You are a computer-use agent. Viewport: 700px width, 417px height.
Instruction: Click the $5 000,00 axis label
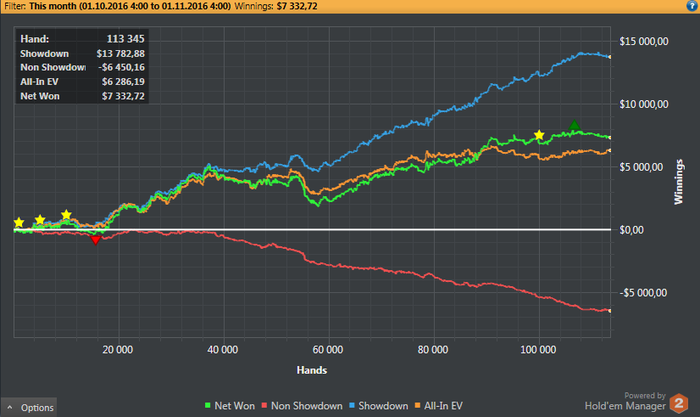[641, 167]
